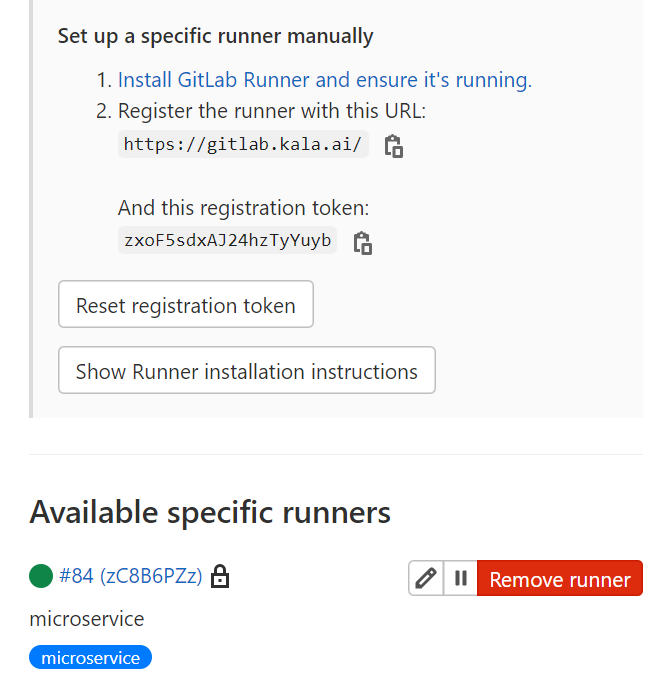
Task: Pause runner #84
Action: (461, 579)
